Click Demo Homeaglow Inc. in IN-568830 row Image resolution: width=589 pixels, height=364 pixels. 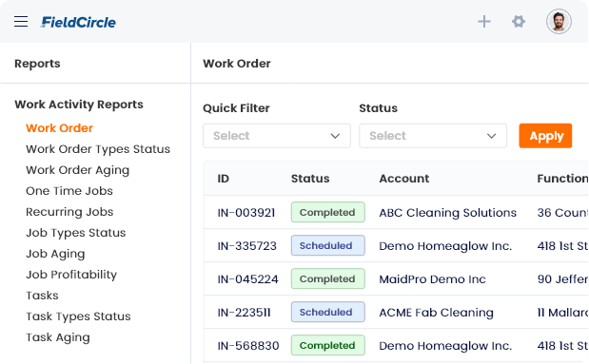point(445,346)
